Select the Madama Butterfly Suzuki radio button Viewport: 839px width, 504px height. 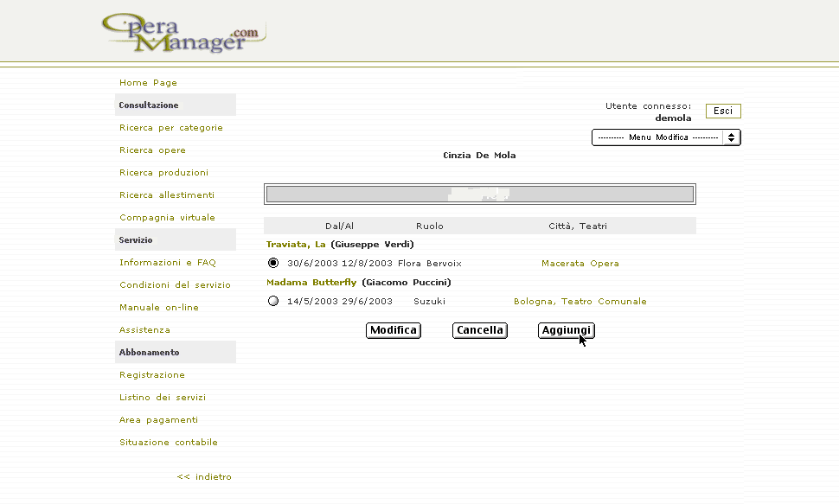click(x=274, y=302)
